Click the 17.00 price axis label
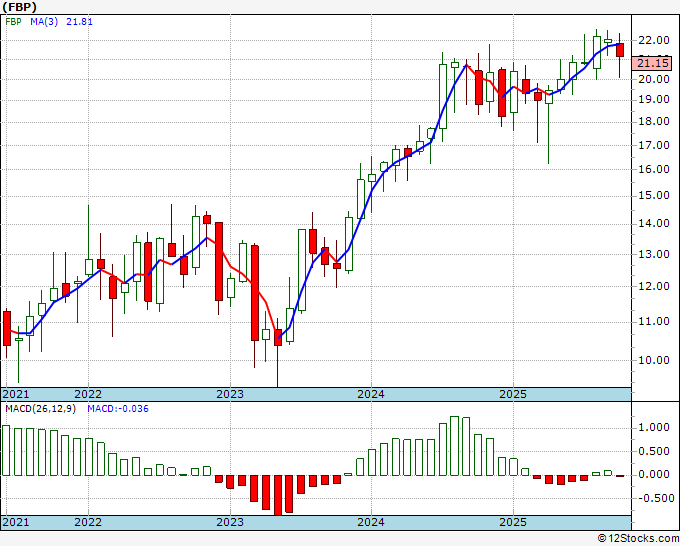This screenshot has width=680, height=546. pyautogui.click(x=654, y=145)
